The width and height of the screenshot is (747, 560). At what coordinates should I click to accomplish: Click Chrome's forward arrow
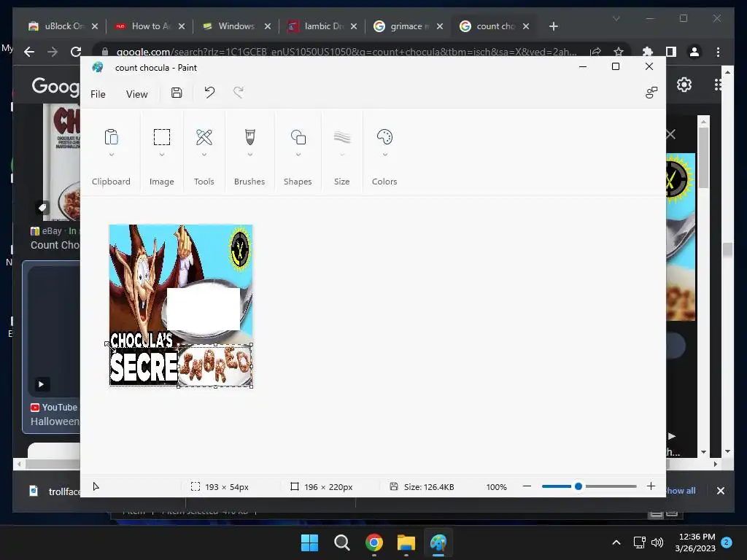click(x=53, y=52)
